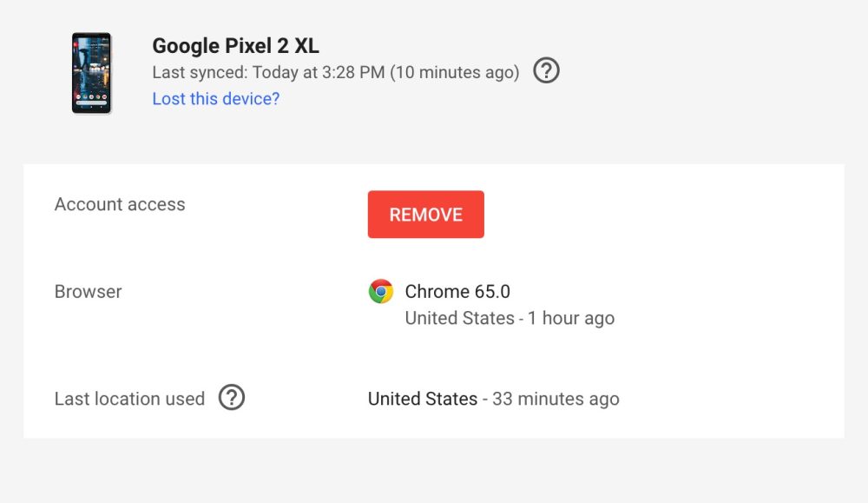Click the Account access label

[120, 204]
